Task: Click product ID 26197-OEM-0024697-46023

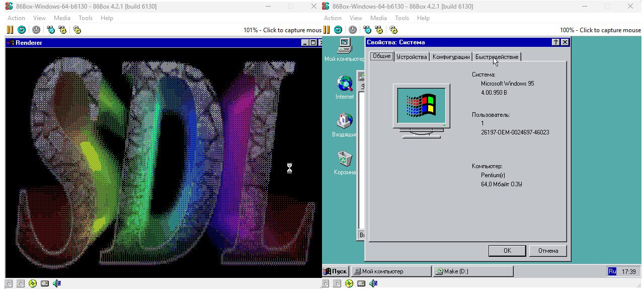Action: point(515,132)
